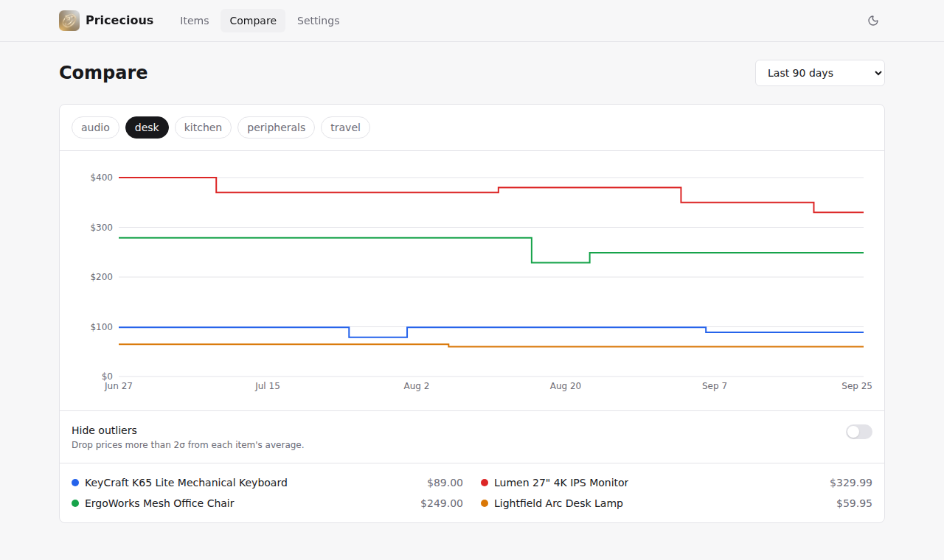
Task: Click the outlier 2σ description text
Action: pyautogui.click(x=187, y=445)
